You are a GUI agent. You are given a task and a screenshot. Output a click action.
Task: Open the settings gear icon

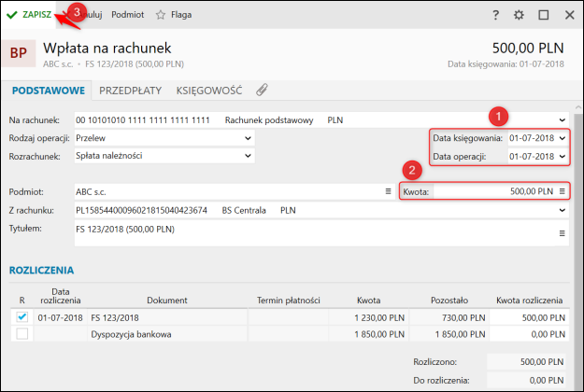[x=520, y=15]
